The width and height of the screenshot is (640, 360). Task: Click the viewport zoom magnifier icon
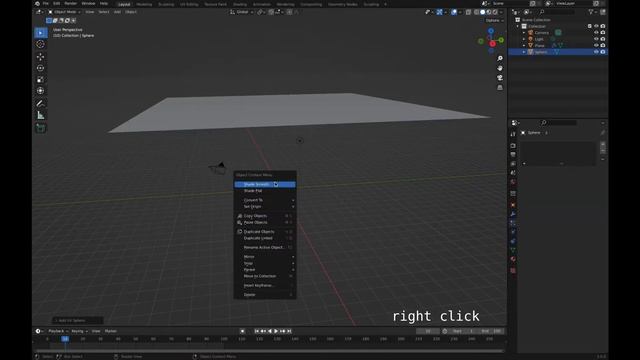tap(500, 59)
